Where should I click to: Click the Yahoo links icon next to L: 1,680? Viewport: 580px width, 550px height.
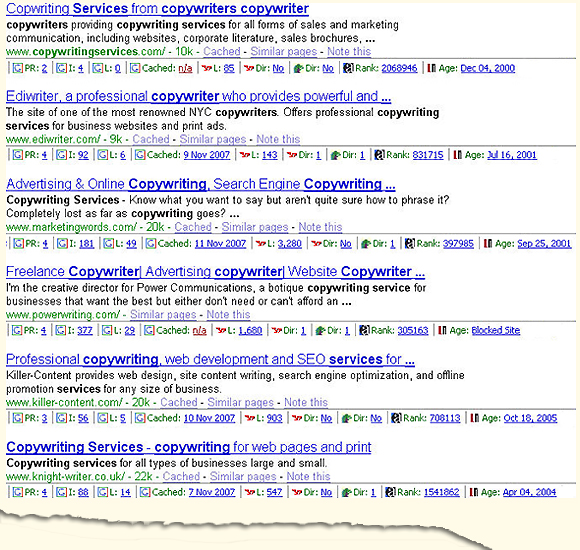[x=221, y=330]
